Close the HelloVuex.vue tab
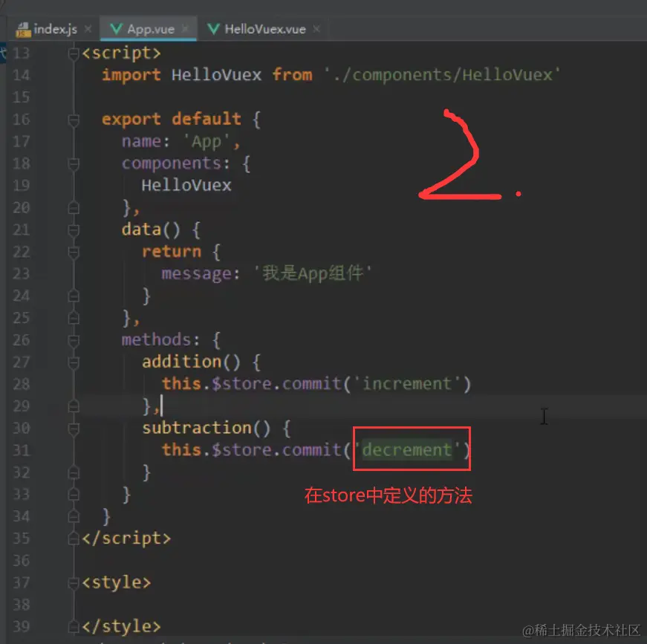Image resolution: width=647 pixels, height=644 pixels. (x=316, y=28)
